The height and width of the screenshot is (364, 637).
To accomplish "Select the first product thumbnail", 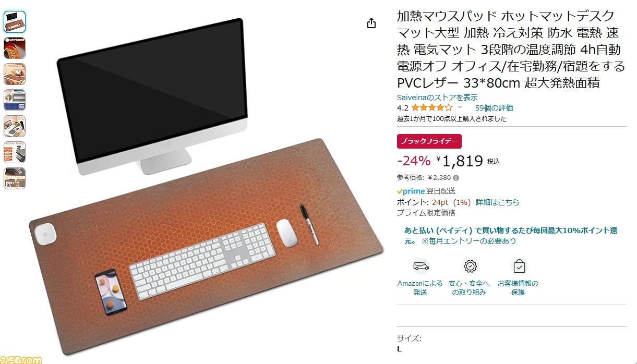I will tap(15, 21).
